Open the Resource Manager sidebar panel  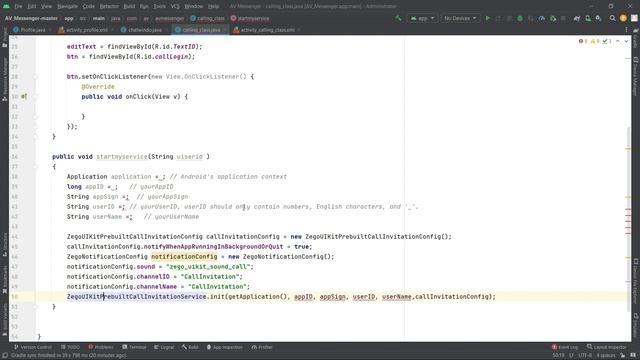(4, 80)
